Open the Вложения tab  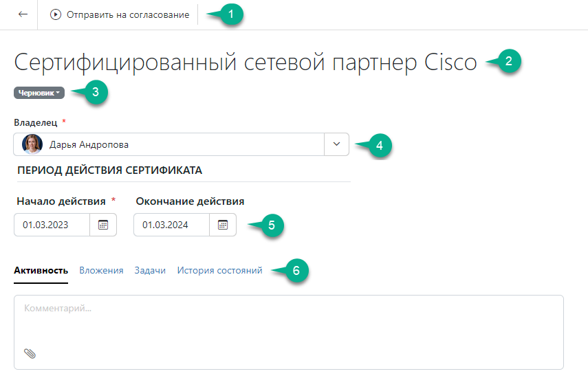pos(101,271)
